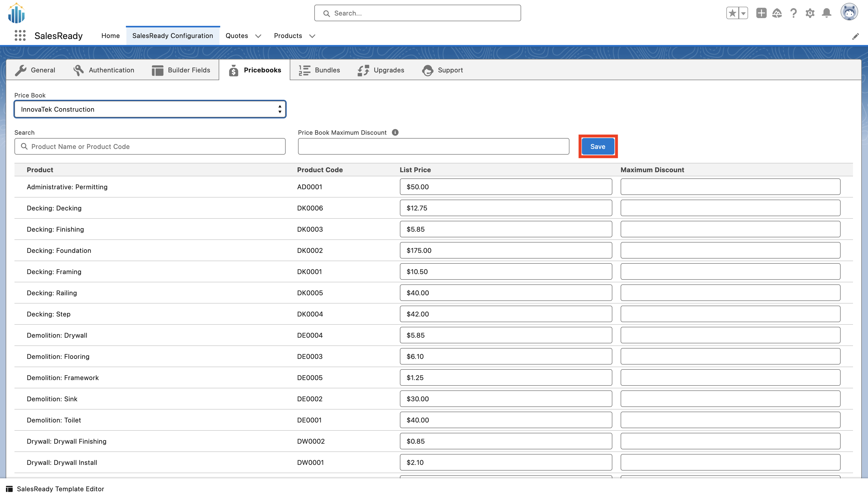Expand the Products navigation menu chevron

[x=312, y=36]
